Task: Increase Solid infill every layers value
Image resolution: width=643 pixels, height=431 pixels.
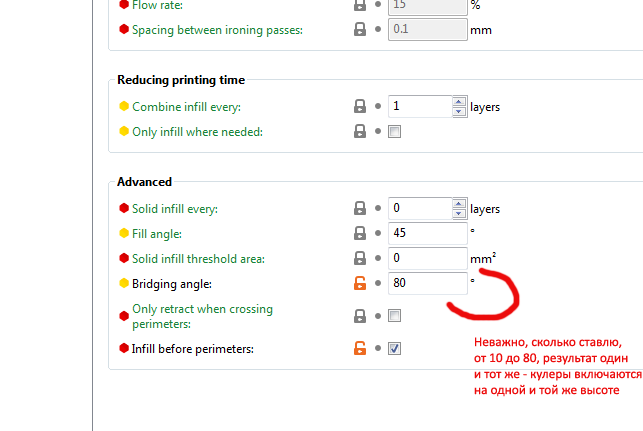Action: tap(459, 203)
